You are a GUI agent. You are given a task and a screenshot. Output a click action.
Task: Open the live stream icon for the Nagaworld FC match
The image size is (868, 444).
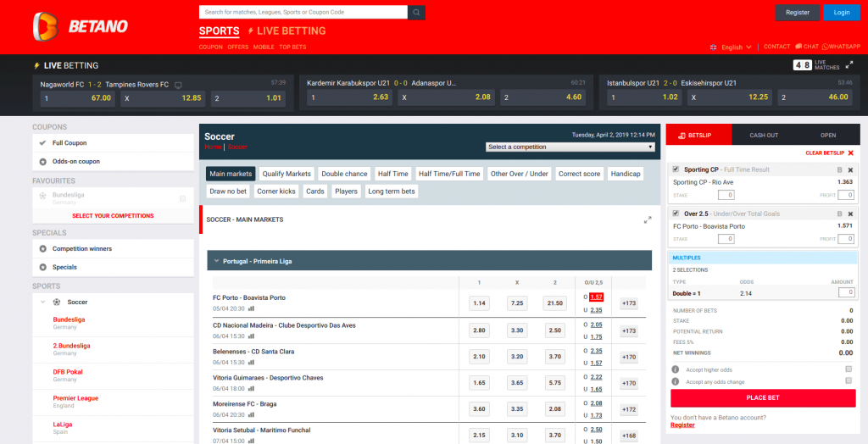178,86
